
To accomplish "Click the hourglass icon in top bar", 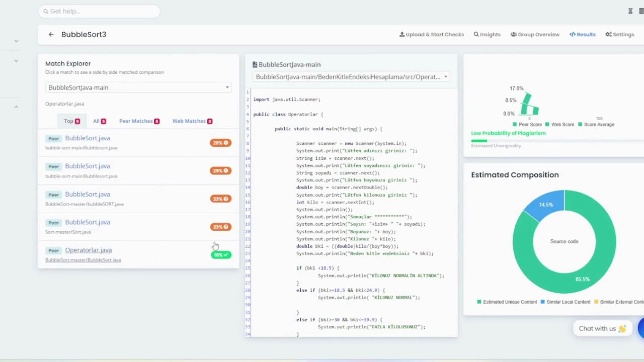I will coord(630,11).
